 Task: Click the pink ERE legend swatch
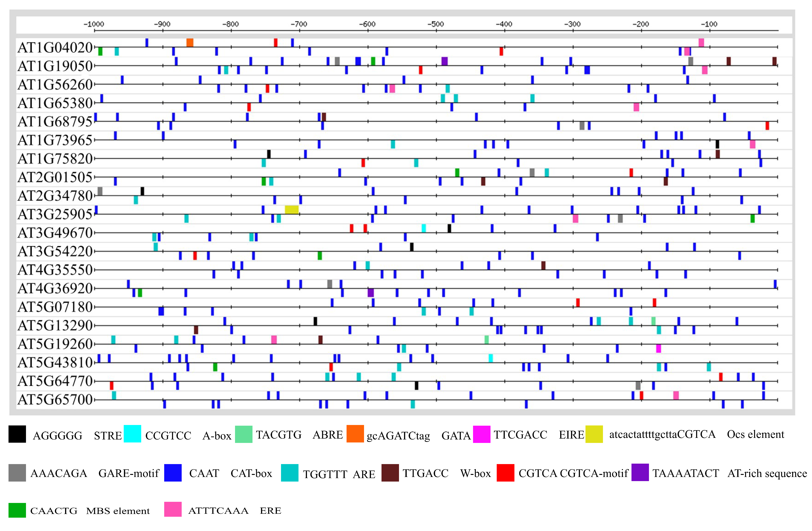[173, 510]
